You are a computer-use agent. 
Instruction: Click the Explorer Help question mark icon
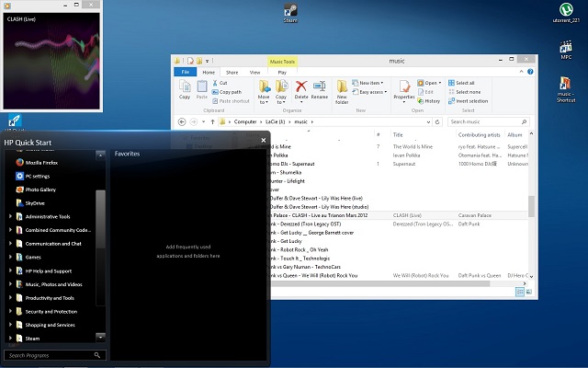[x=530, y=72]
